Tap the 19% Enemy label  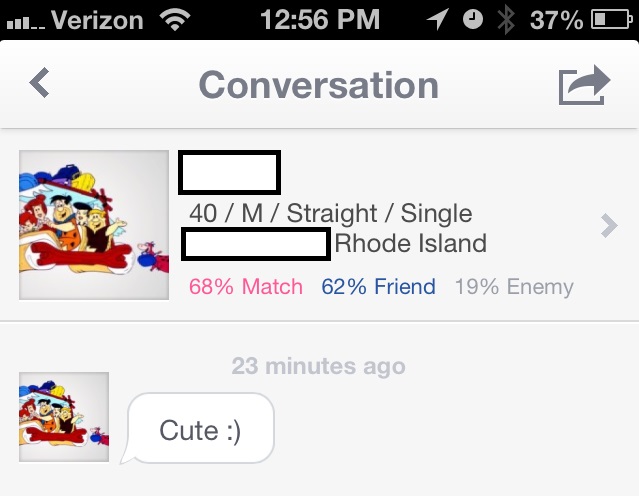(514, 287)
